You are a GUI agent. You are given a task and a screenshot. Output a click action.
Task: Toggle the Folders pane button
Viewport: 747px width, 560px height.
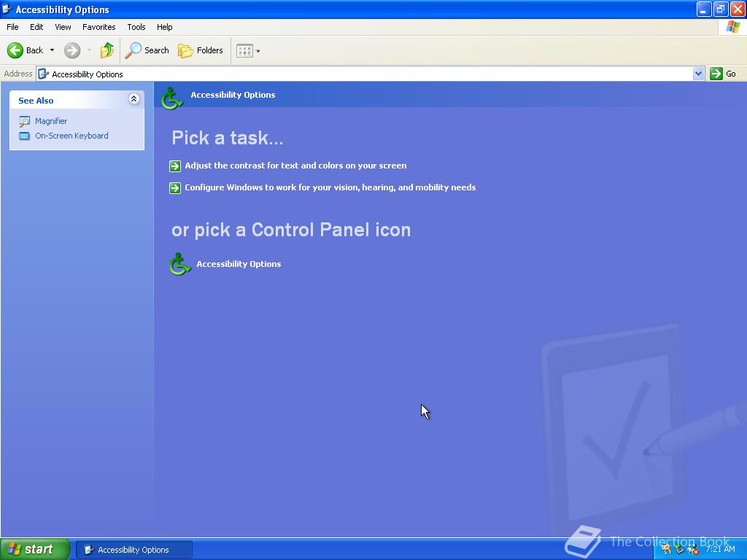coord(200,50)
